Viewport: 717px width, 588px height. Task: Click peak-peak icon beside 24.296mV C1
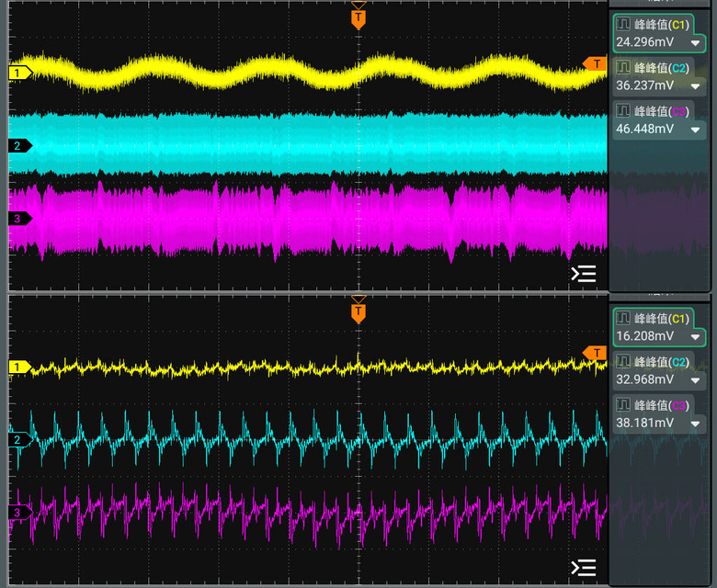[623, 24]
